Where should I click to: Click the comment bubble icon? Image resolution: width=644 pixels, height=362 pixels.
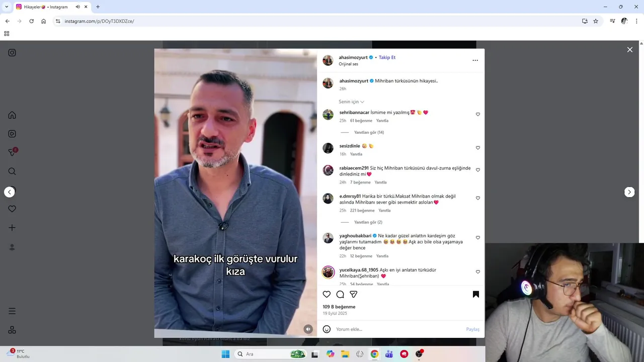(340, 295)
